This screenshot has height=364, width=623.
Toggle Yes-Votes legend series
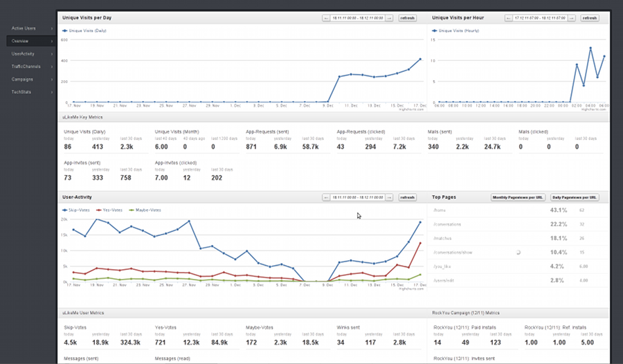tap(109, 210)
